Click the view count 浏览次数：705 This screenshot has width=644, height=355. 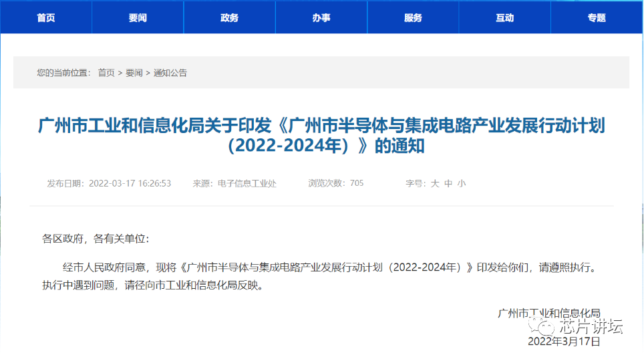pyautogui.click(x=335, y=183)
